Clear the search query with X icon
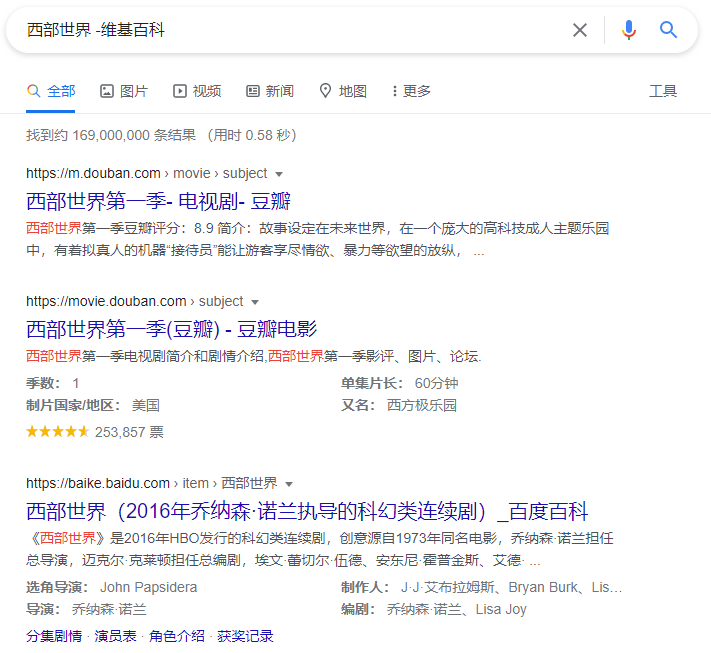 coord(580,30)
